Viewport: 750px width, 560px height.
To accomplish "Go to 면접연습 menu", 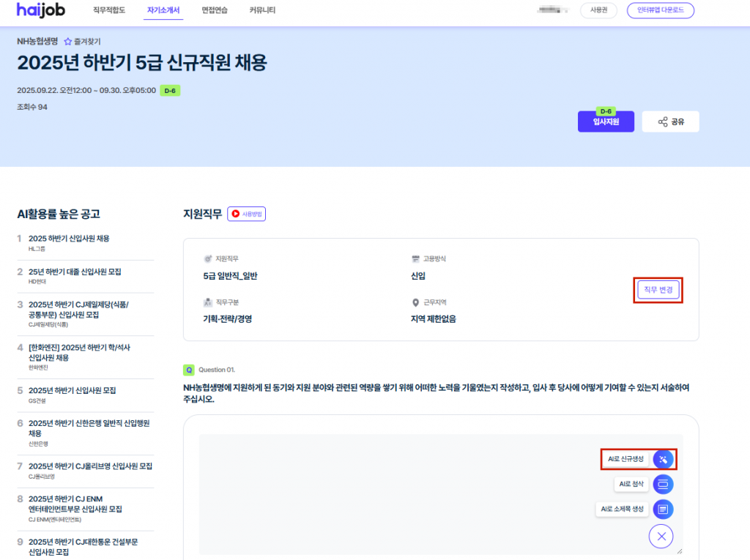I will pyautogui.click(x=215, y=10).
